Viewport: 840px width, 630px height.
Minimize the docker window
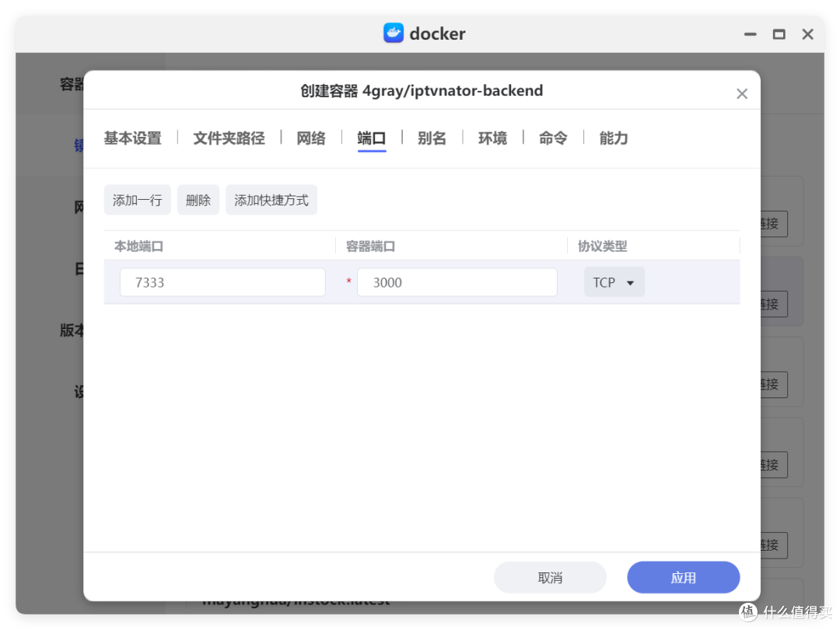[750, 34]
